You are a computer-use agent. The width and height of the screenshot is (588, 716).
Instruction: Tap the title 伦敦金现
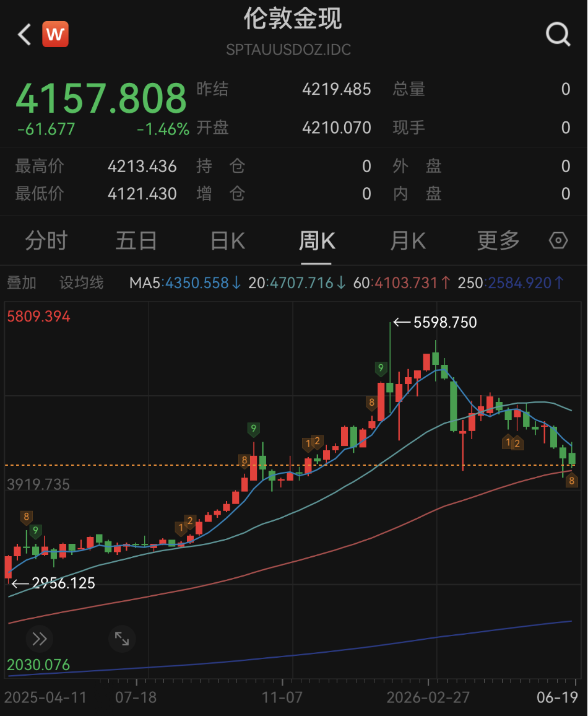tap(293, 19)
